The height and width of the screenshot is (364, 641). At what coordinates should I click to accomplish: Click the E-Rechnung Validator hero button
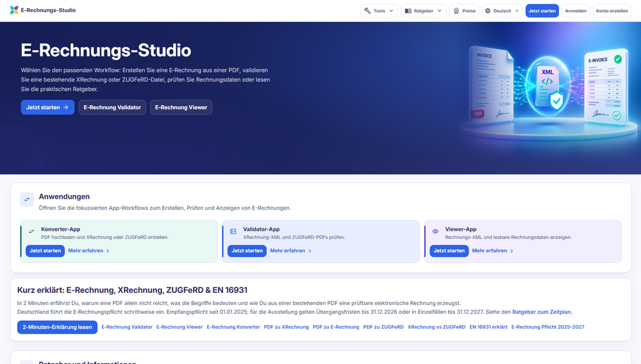click(x=112, y=108)
